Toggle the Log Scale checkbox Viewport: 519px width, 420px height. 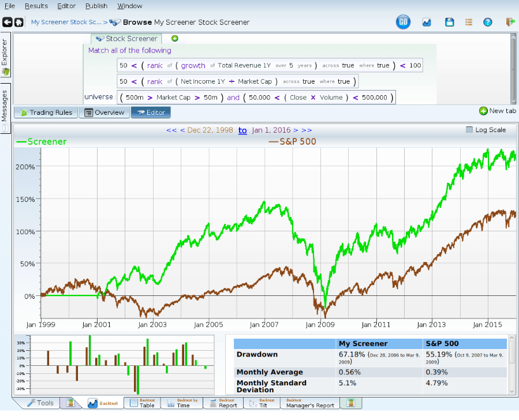[469, 130]
